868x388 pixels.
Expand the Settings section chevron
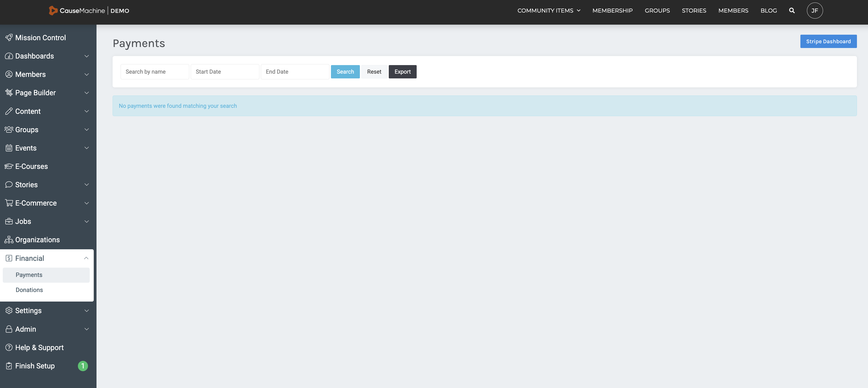point(87,311)
